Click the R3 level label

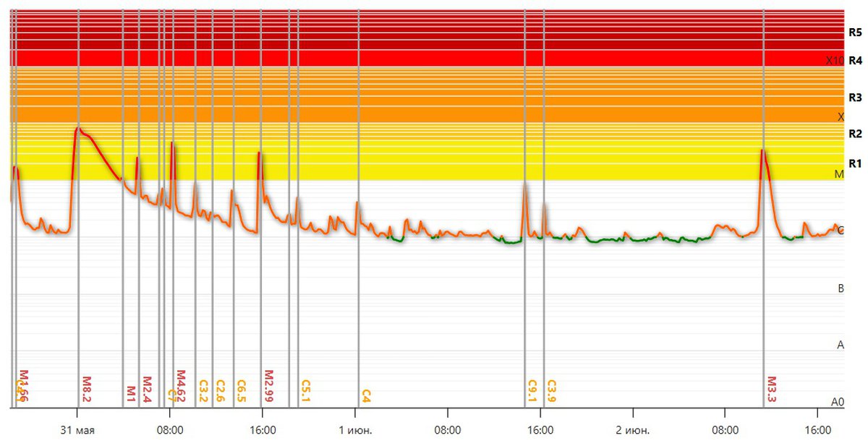coord(855,97)
